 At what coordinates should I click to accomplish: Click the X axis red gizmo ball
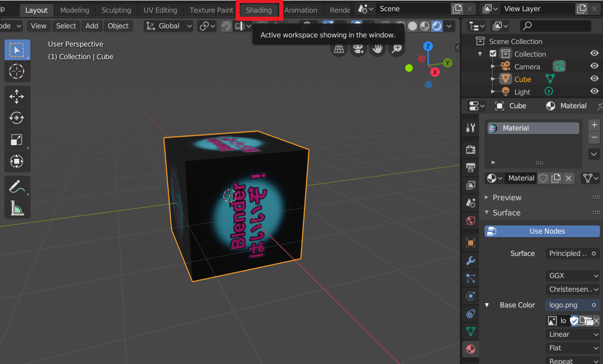pyautogui.click(x=435, y=72)
